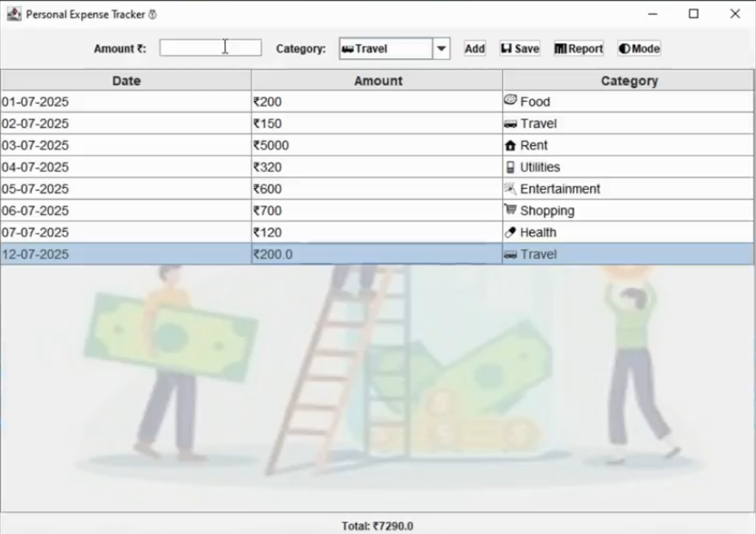Click the Utilities category text
Image resolution: width=756 pixels, height=534 pixels.
540,167
